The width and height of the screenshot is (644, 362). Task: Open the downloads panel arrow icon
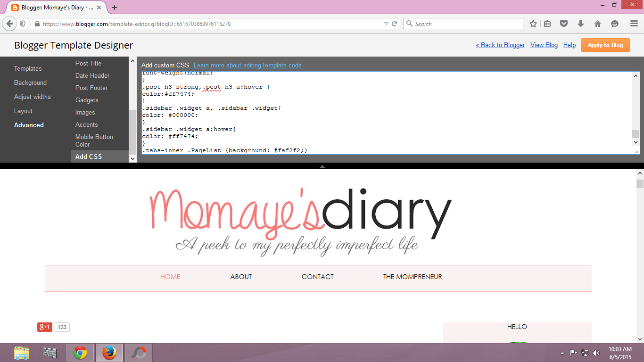[581, 23]
